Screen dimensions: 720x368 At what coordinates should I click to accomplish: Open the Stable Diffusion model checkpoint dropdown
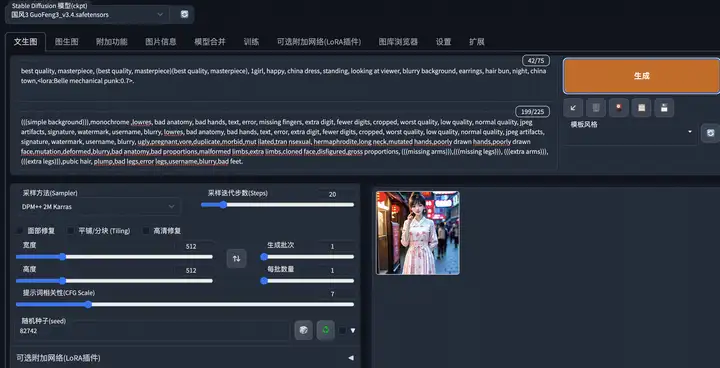tap(87, 15)
